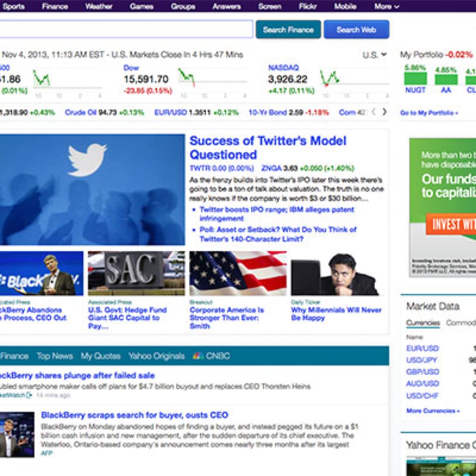Open the NASDAQ intraday mini chart
The image size is (476, 476).
(330, 77)
